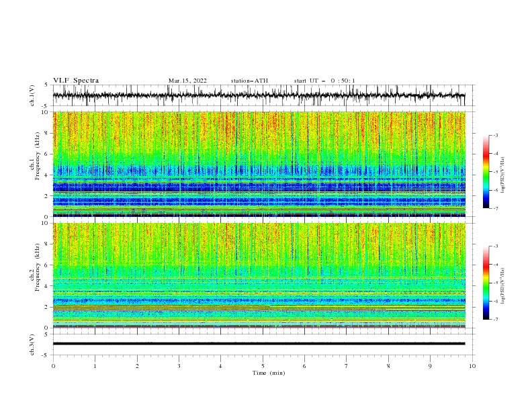Screen dimensions: 532x411
Task: Click the ch.2 spectrogram plot area
Action: pos(259,275)
